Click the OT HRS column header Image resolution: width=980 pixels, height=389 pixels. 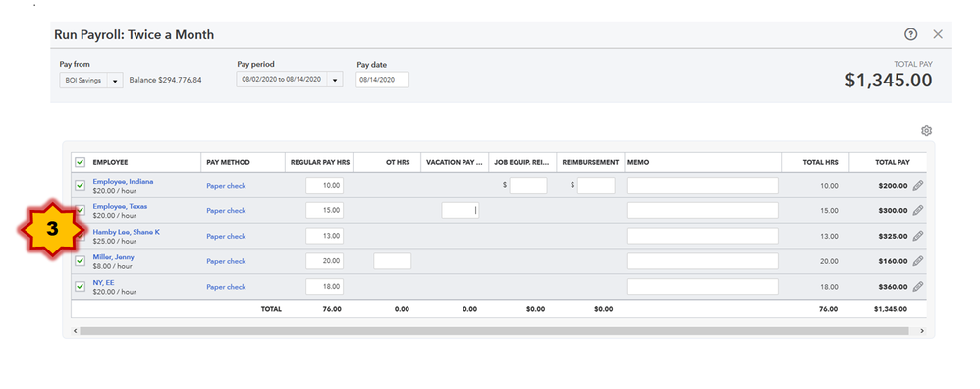(398, 163)
